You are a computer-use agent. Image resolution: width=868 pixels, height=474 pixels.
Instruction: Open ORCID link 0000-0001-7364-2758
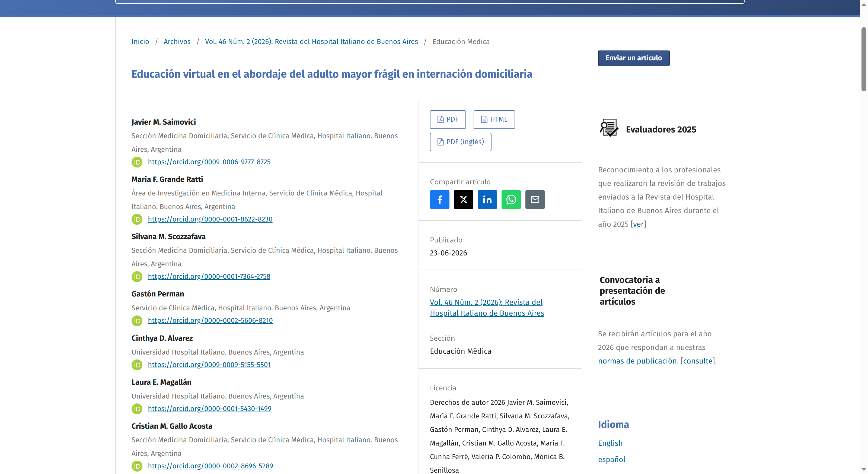[x=209, y=276]
